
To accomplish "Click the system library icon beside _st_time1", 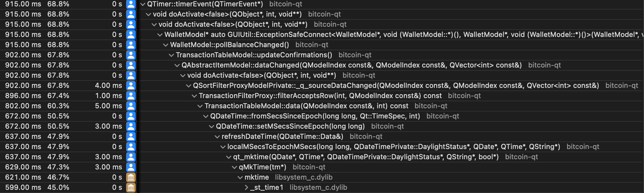I will point(131,188).
